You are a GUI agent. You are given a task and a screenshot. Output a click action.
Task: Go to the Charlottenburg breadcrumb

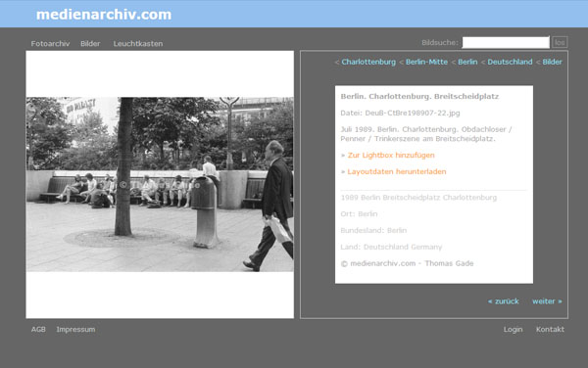click(368, 62)
